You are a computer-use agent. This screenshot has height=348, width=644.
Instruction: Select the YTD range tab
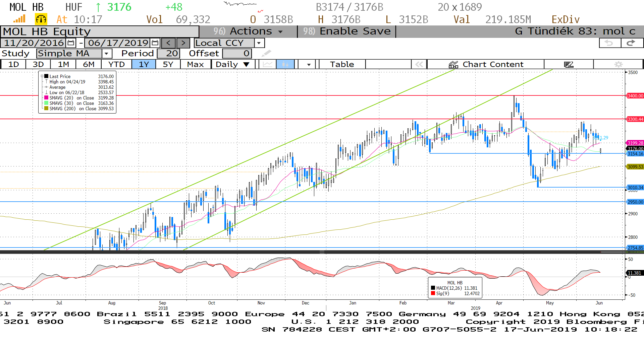(x=116, y=64)
